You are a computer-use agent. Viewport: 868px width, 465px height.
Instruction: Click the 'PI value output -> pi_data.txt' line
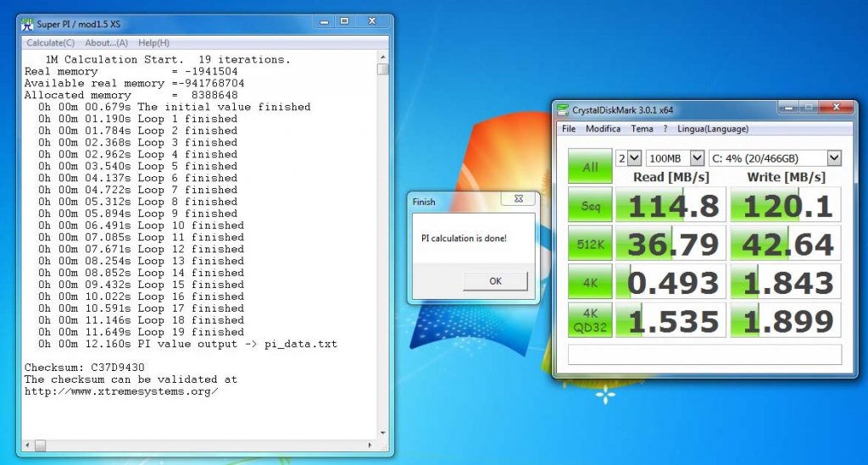[x=187, y=344]
